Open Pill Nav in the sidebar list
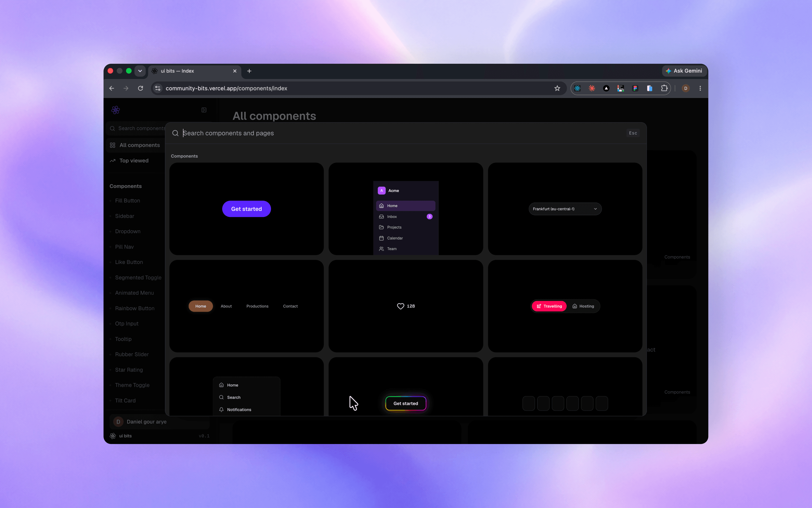Image resolution: width=812 pixels, height=508 pixels. click(x=124, y=247)
